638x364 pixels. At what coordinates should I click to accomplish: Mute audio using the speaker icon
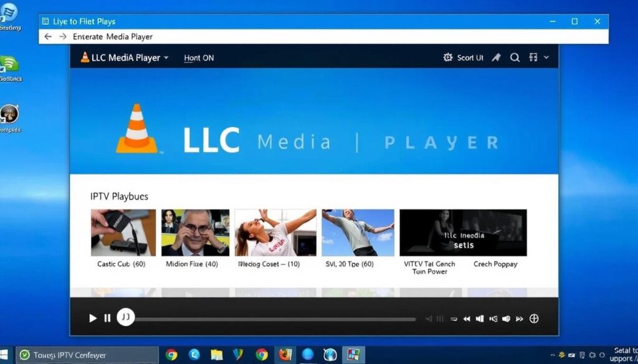pos(507,319)
